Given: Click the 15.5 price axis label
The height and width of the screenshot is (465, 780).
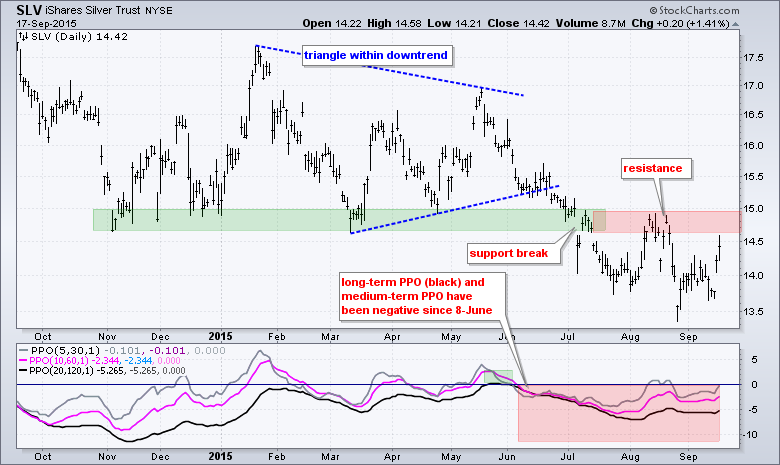Looking at the screenshot, I should point(753,177).
